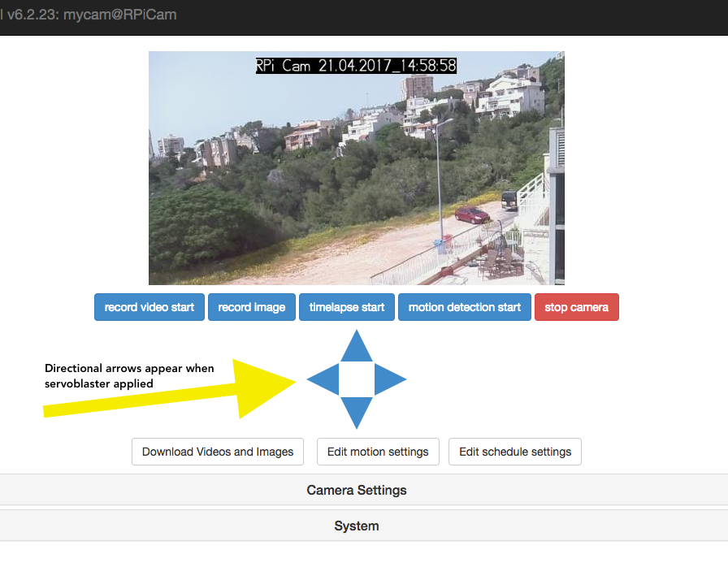Click the servoblaster directional arrows note
Screen dimensions: 728x580
pos(129,375)
